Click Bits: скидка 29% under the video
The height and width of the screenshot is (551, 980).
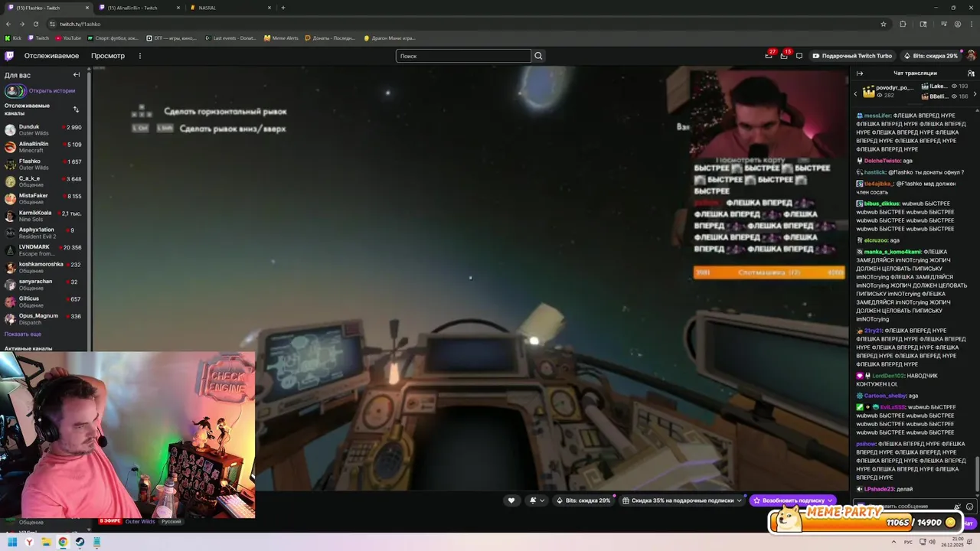click(583, 500)
